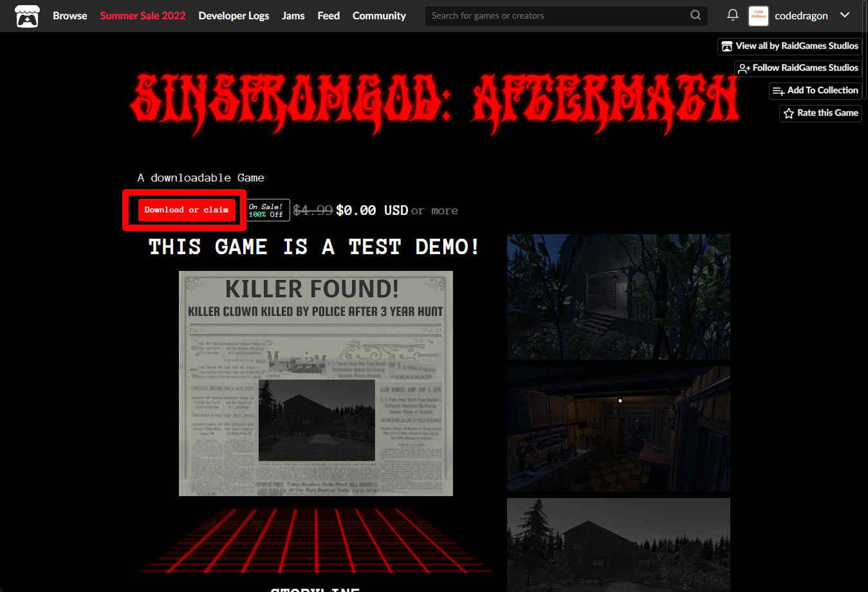
Task: Click the On Sale 100% Off badge
Action: (266, 210)
